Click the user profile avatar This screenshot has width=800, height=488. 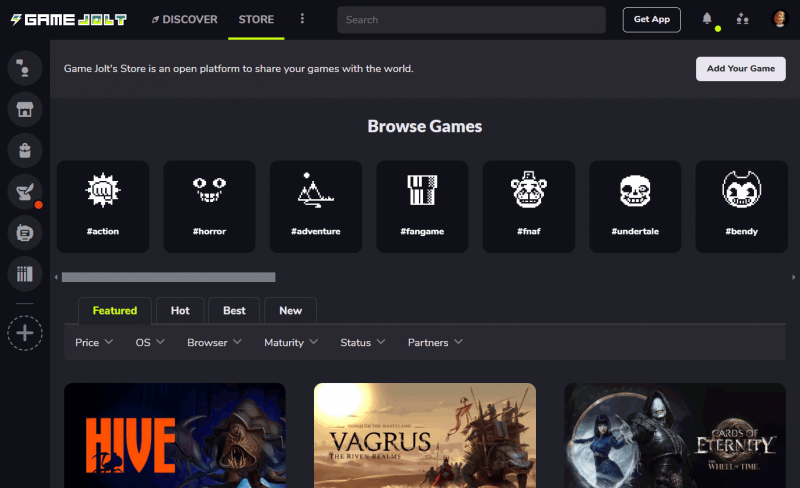pos(780,19)
